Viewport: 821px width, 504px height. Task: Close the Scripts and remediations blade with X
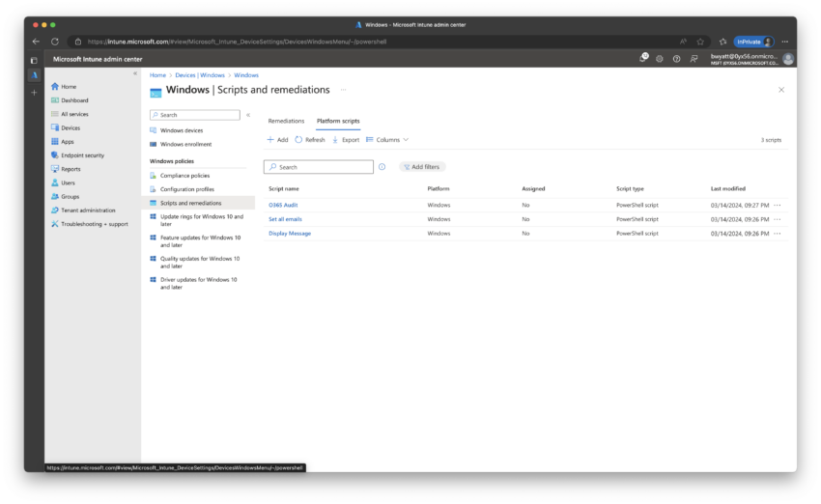781,90
